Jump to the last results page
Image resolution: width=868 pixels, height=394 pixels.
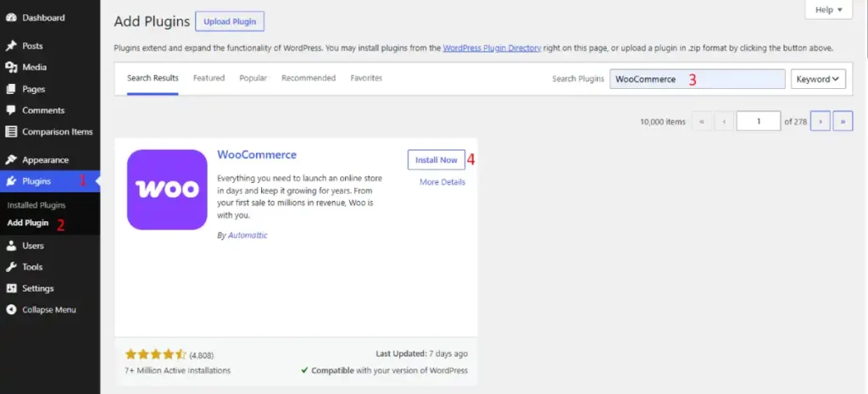tap(843, 121)
